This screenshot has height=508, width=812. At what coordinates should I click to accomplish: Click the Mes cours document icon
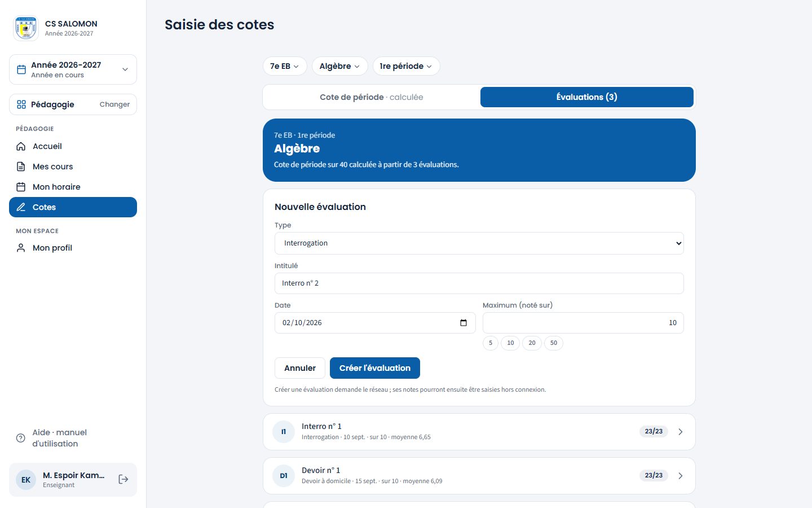[21, 167]
